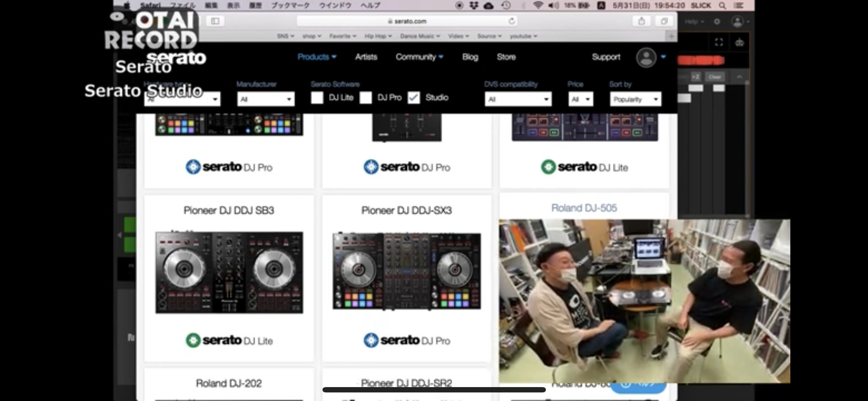Viewport: 868px width, 401px height.
Task: Click the screen record icon in menu bar
Action: (459, 5)
